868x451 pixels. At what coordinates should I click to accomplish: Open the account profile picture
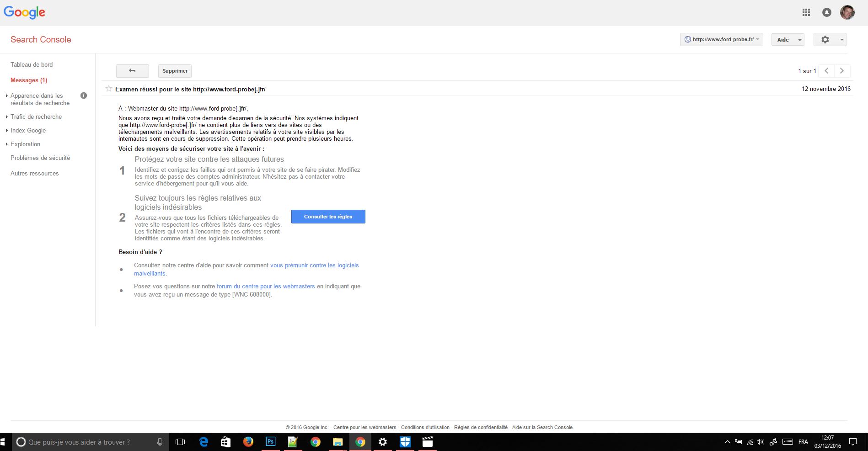click(847, 12)
